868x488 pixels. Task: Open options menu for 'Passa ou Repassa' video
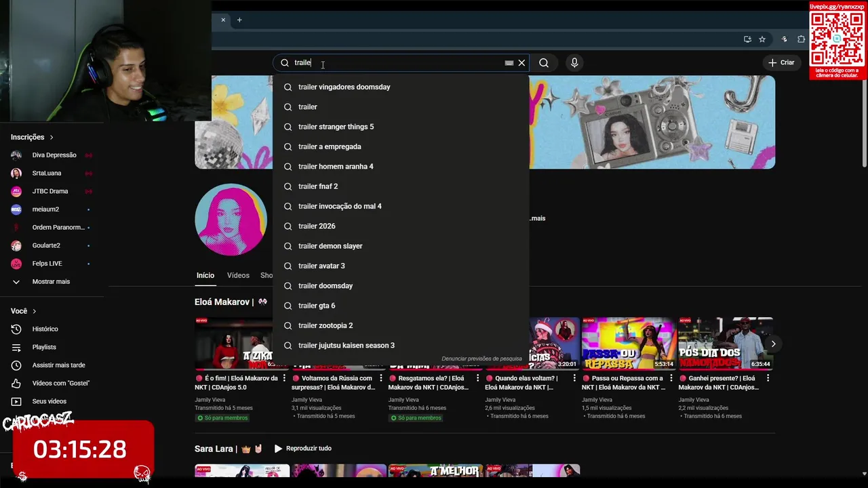pos(671,378)
